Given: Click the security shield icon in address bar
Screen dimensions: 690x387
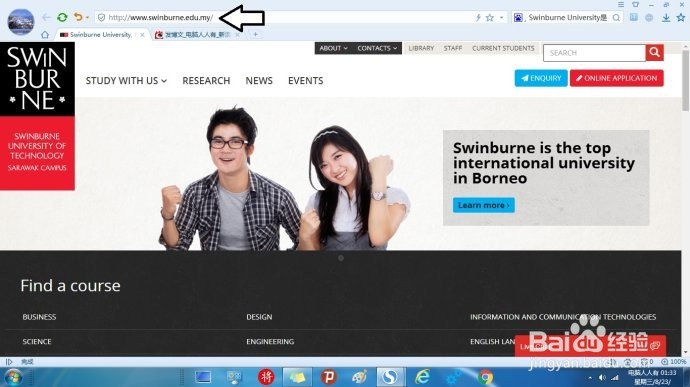Looking at the screenshot, I should [101, 18].
